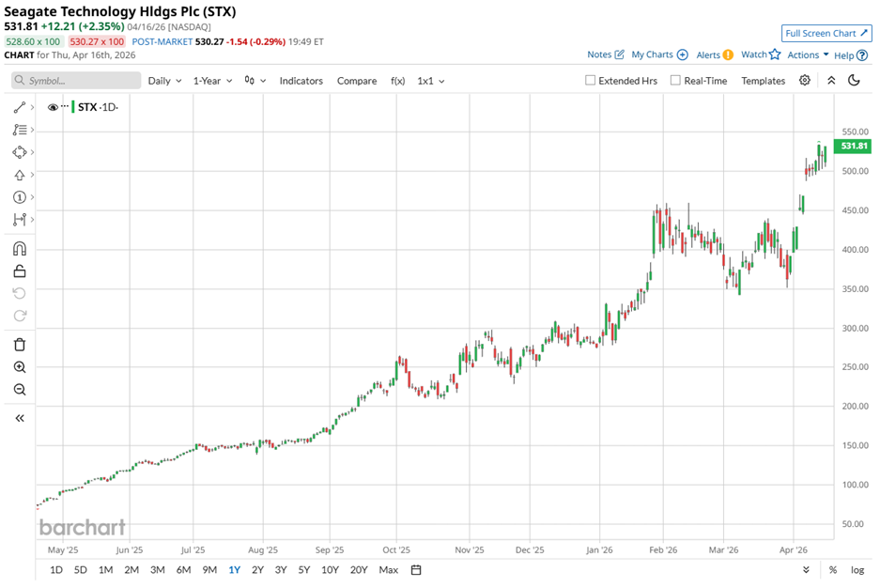Open the calendar date range icon

pos(416,570)
